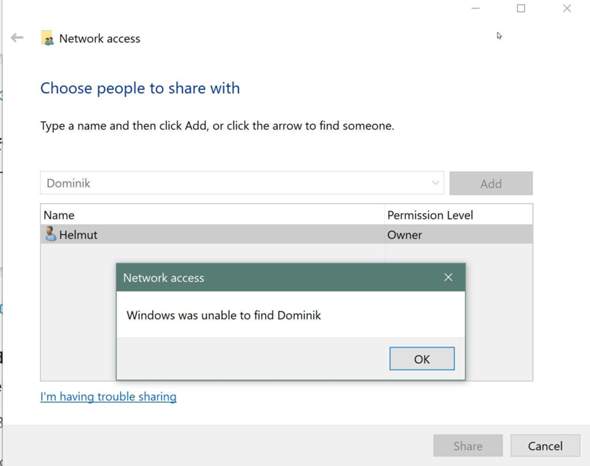Maximize the Network access window
Viewport: 590px width, 466px height.
521,8
